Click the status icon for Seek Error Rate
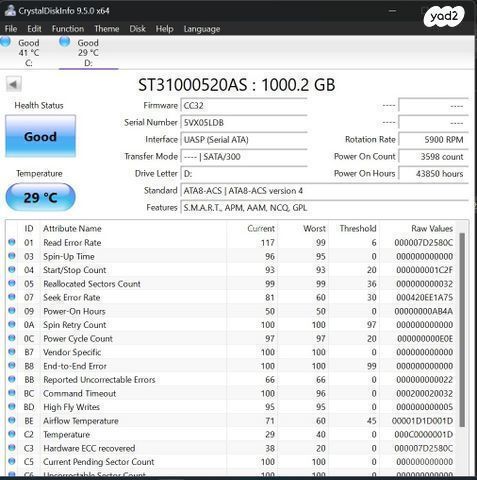Screen dimensions: 477x480 (x=12, y=297)
